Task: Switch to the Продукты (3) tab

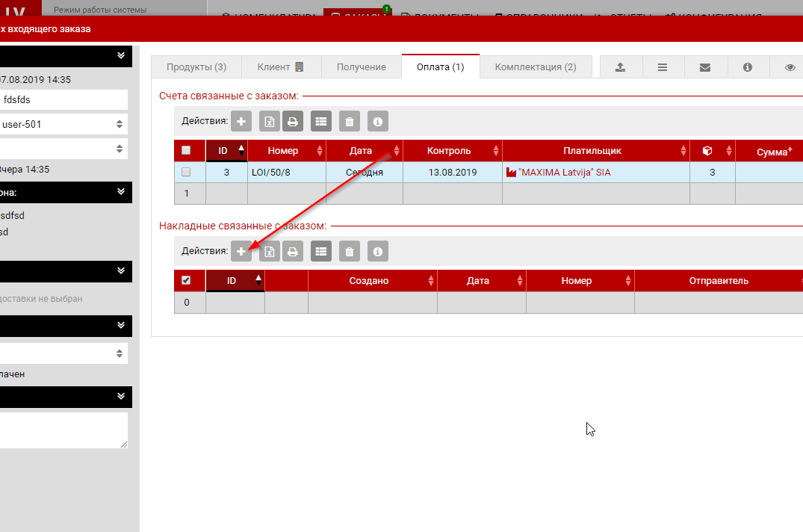Action: click(x=196, y=66)
